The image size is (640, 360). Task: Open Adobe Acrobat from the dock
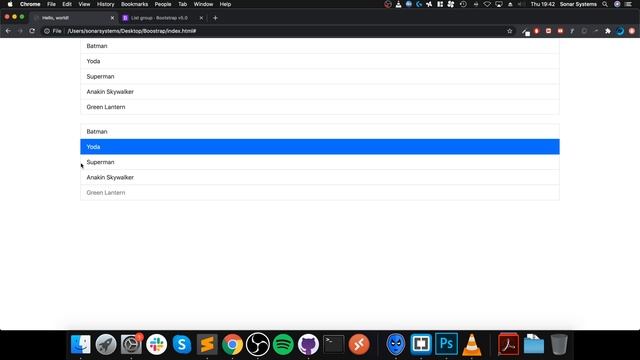(x=508, y=344)
